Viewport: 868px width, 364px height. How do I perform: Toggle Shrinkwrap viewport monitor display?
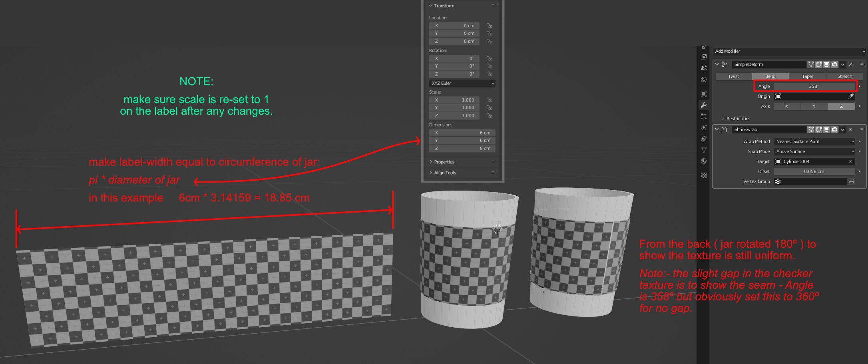pyautogui.click(x=827, y=129)
